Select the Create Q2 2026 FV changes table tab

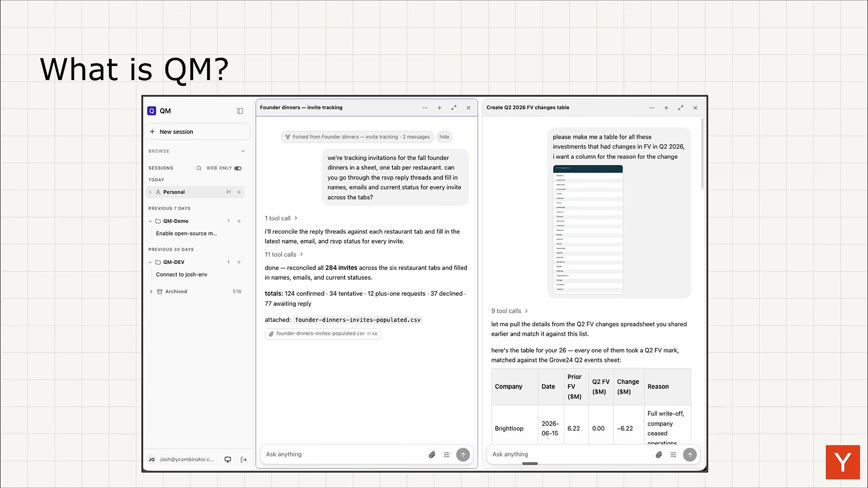point(528,108)
